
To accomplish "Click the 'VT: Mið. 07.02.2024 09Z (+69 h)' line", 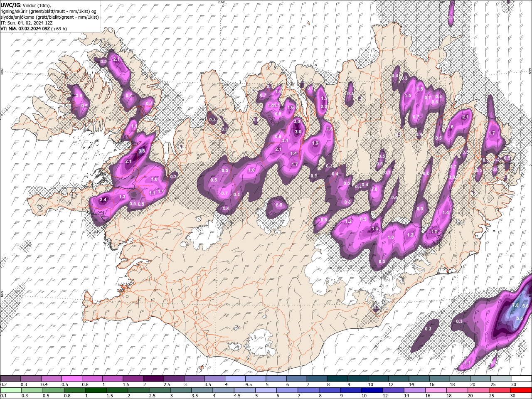I will pos(34,29).
